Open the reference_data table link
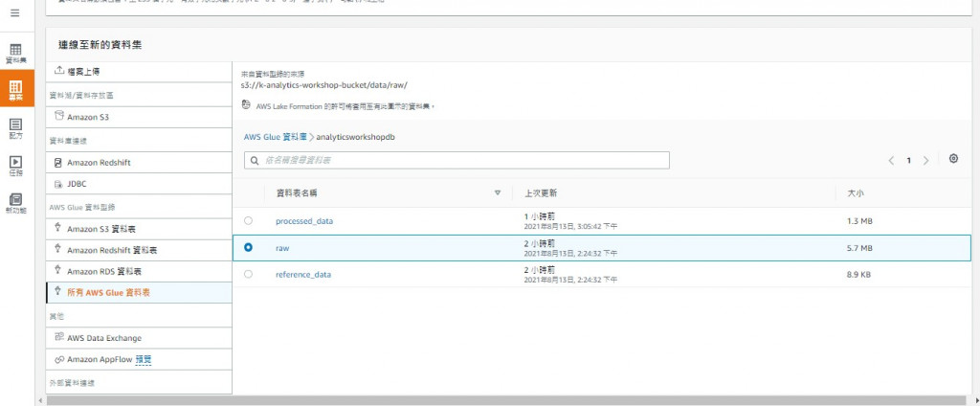Screen dimensions: 980x406 click(303, 275)
